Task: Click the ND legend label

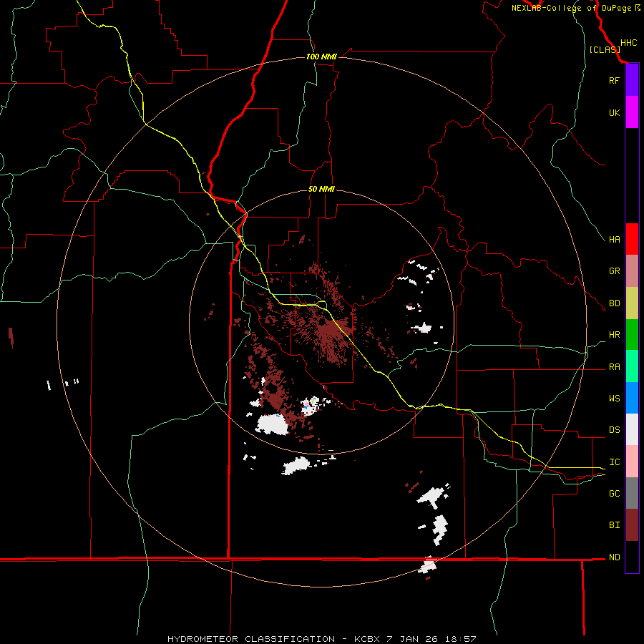Action: pos(614,557)
